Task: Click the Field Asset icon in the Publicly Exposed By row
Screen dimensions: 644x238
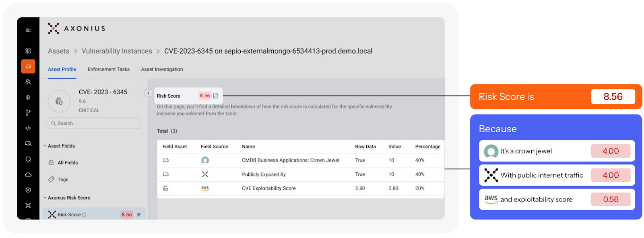Action: point(165,174)
